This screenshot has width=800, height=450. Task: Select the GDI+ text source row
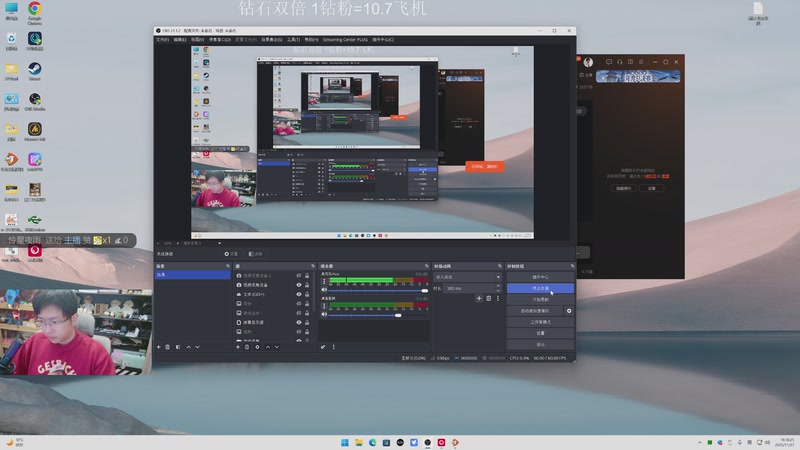pyautogui.click(x=272, y=294)
